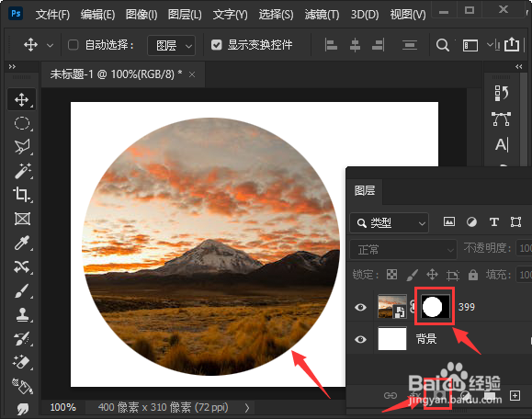Select the 图层 panel tab

(x=365, y=191)
